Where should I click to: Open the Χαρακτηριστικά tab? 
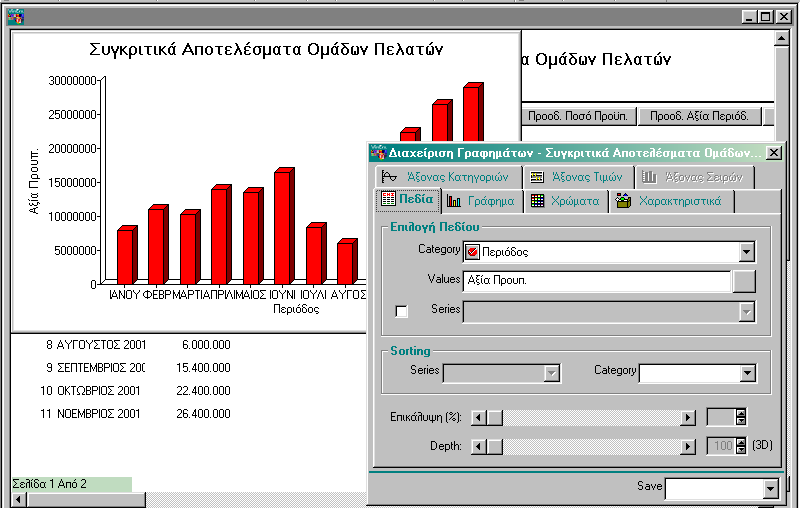(x=671, y=201)
